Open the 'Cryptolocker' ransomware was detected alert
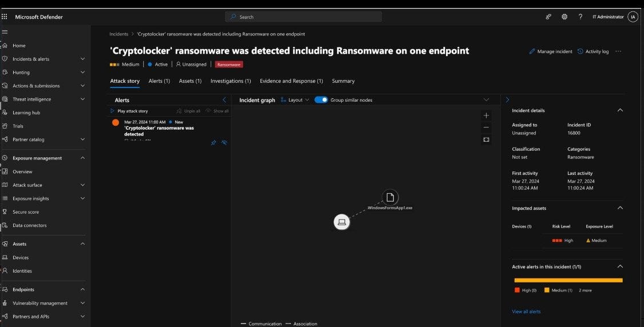Screen dimensions: 644x327 (x=159, y=131)
